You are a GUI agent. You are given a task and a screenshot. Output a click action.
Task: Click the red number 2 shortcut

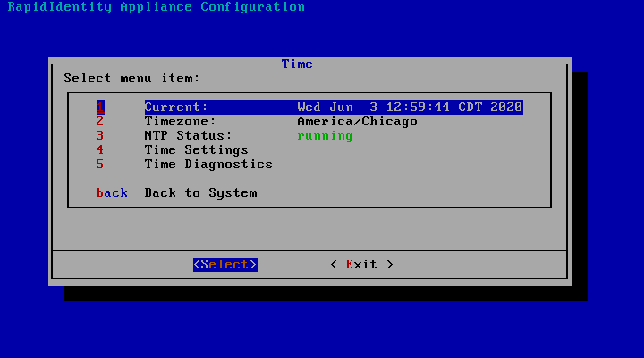(x=100, y=122)
